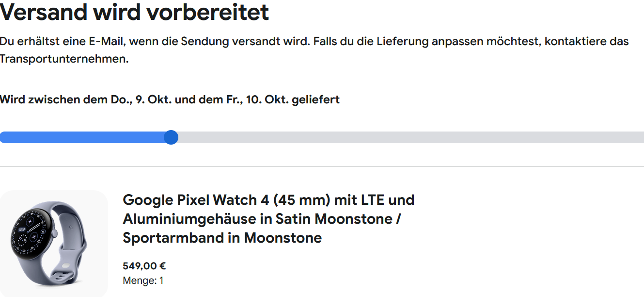The image size is (644, 297).
Task: Click the gray unfilled progress bar section
Action: click(407, 137)
